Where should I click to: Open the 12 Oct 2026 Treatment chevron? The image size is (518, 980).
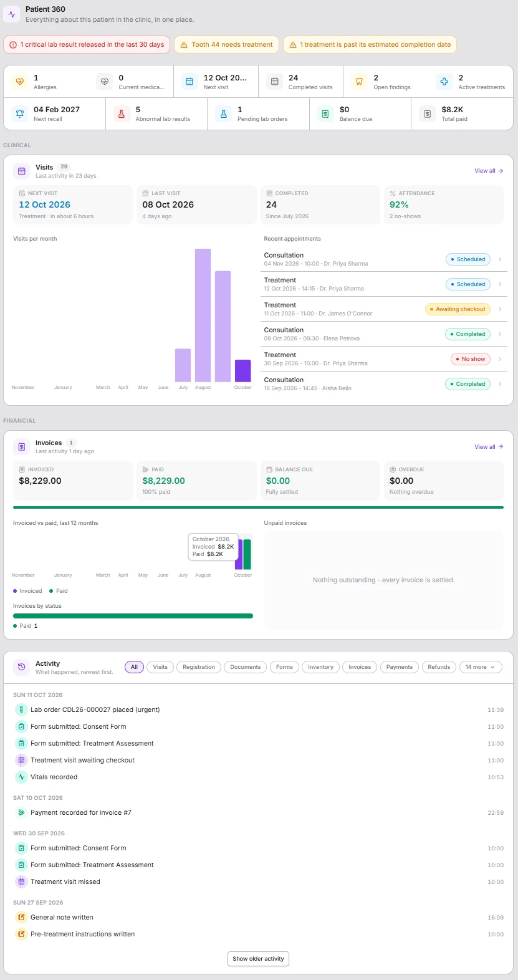point(500,284)
